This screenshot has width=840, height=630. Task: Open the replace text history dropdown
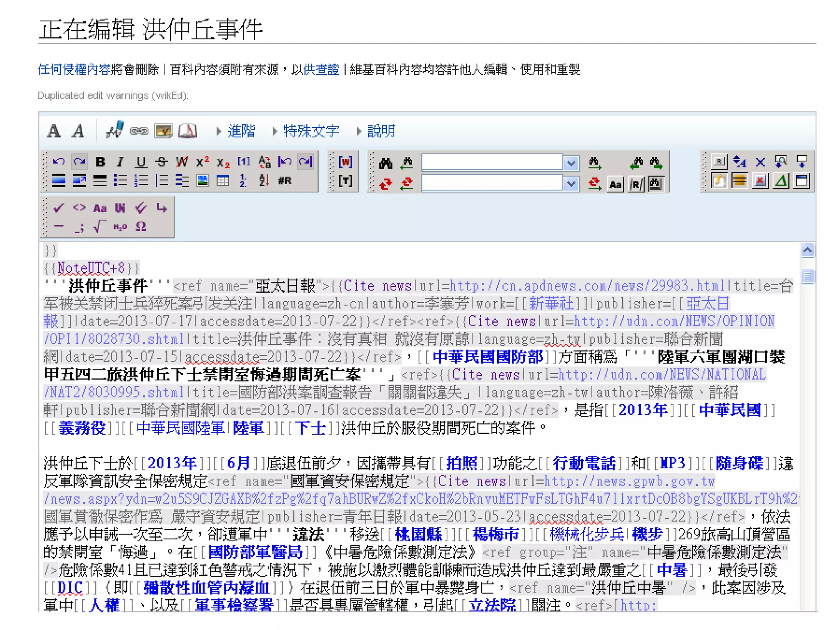[x=571, y=183]
